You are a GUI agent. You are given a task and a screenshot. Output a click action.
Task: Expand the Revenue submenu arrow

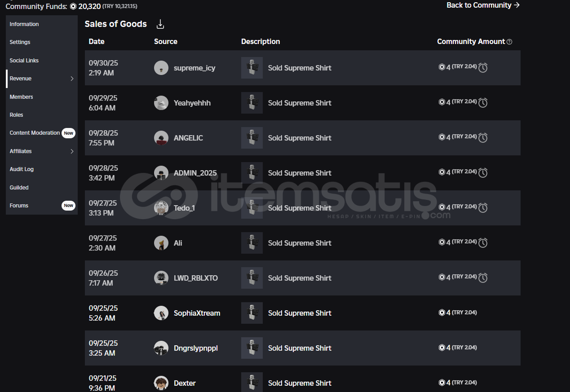72,79
